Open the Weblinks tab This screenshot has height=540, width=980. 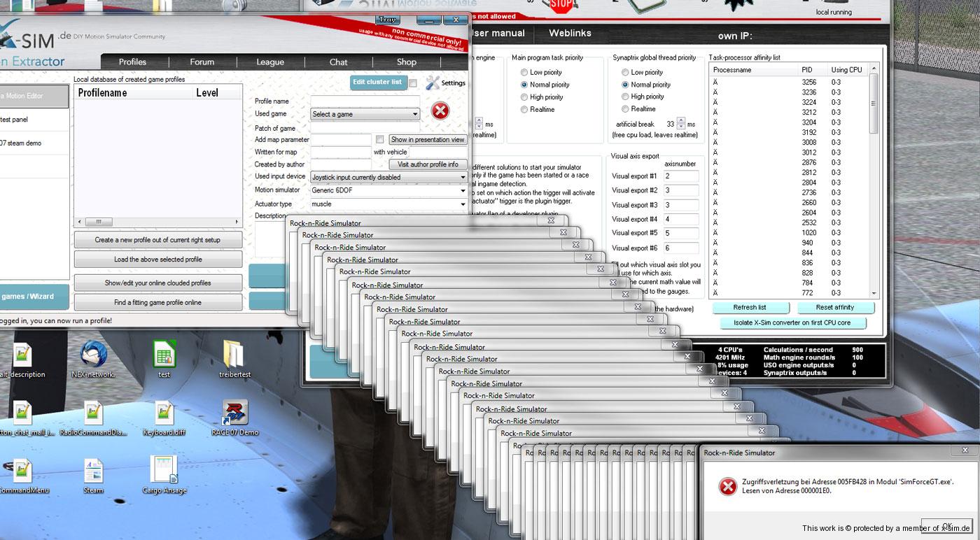570,33
